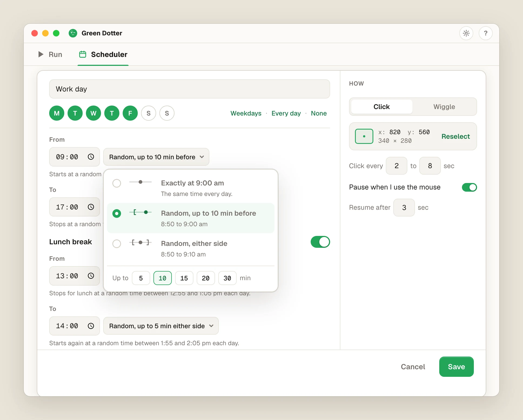The height and width of the screenshot is (420, 523).
Task: Open time picker clock icon for 17:00
Action: coord(91,207)
